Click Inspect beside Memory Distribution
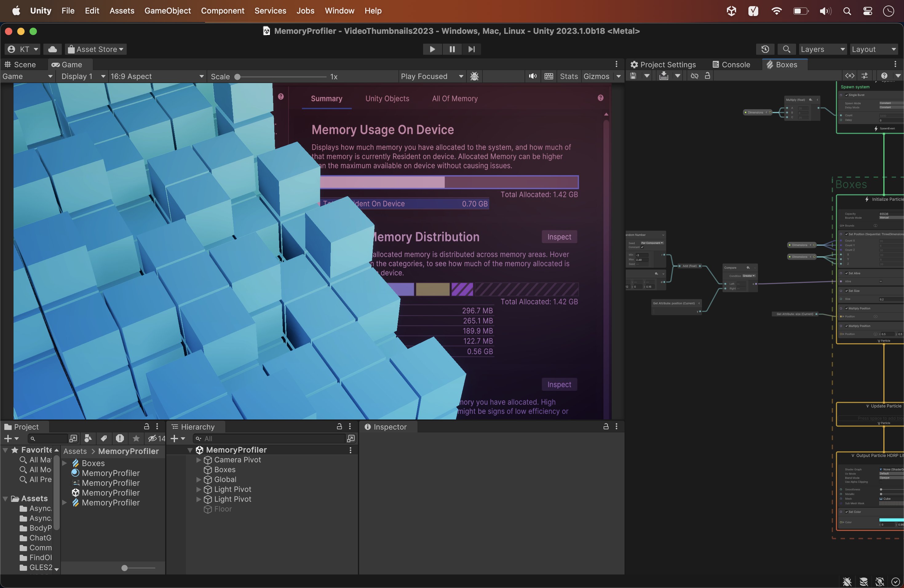Screen dimensions: 904x588 (559, 236)
